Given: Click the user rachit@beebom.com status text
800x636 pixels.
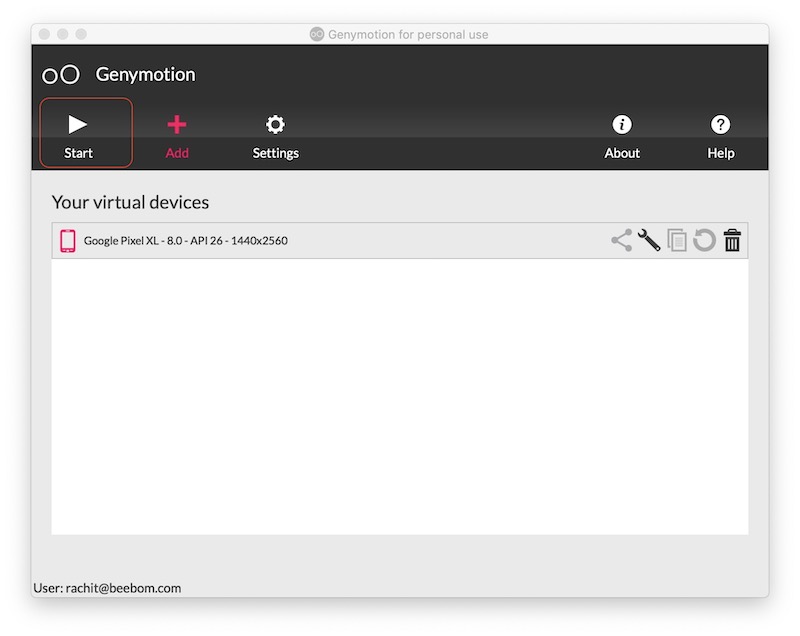Looking at the screenshot, I should [x=107, y=588].
